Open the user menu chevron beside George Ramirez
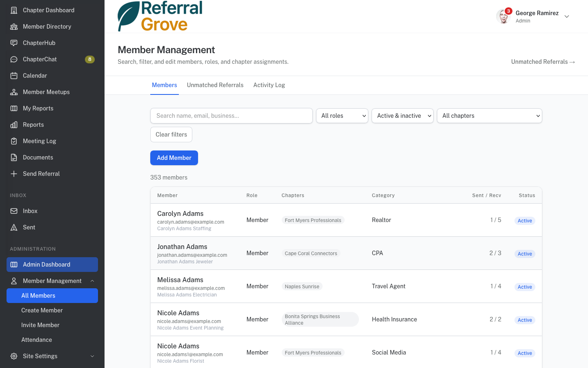 point(567,16)
